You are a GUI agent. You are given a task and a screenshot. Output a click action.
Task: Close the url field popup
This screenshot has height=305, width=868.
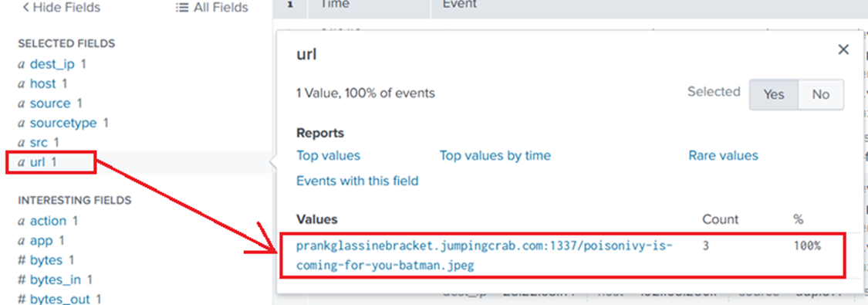(x=843, y=50)
